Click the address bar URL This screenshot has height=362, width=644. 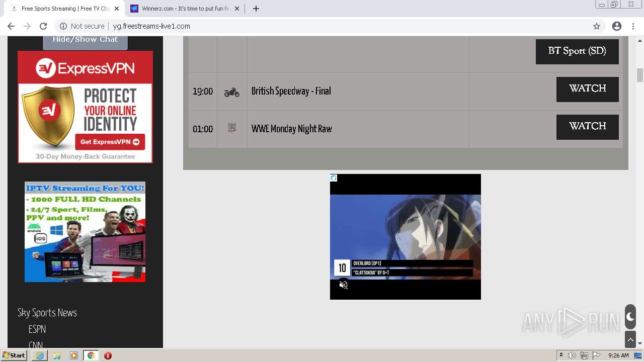tap(151, 26)
